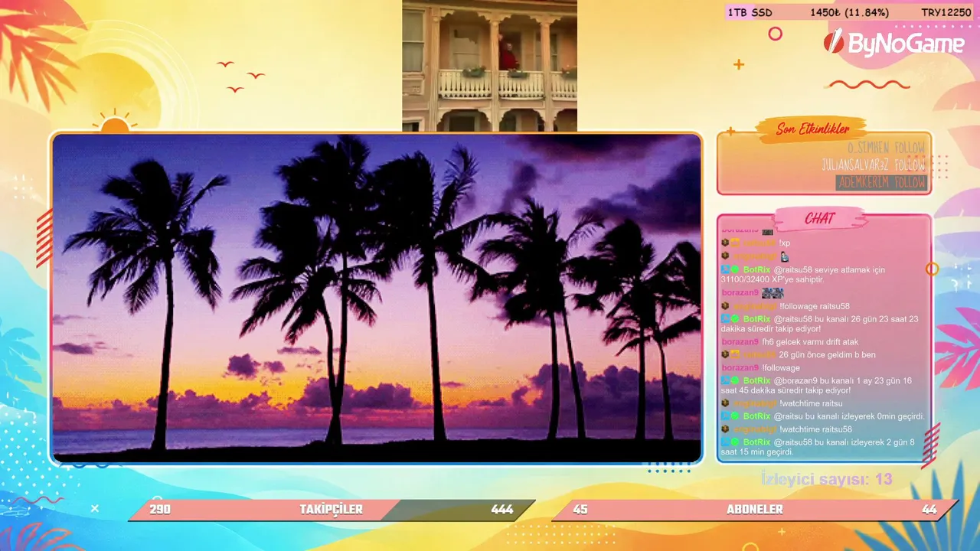The image size is (980, 551).
Task: Click the !watchtime raitsu message
Action: [811, 403]
